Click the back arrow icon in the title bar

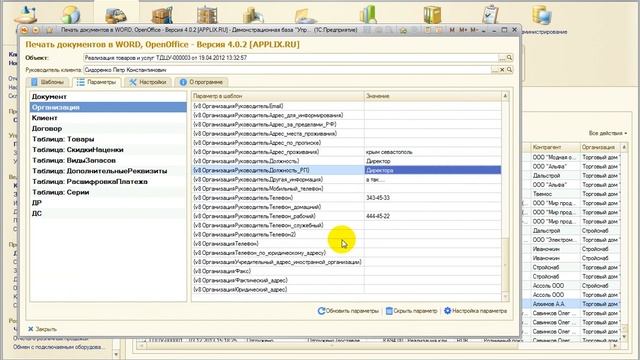pos(36,30)
